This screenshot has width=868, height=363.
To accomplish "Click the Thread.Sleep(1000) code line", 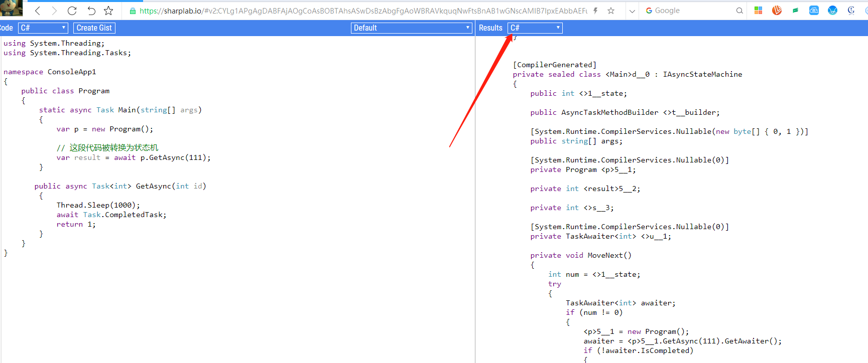I will tap(98, 205).
